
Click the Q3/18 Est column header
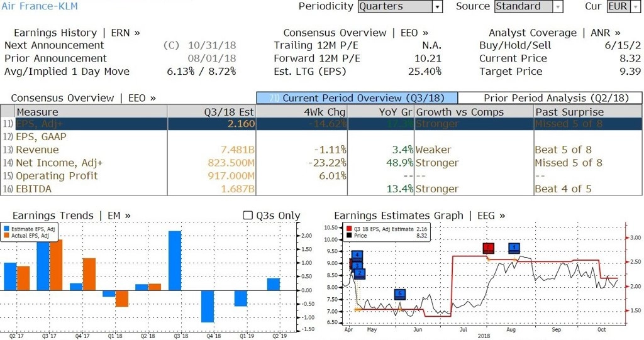coord(211,112)
